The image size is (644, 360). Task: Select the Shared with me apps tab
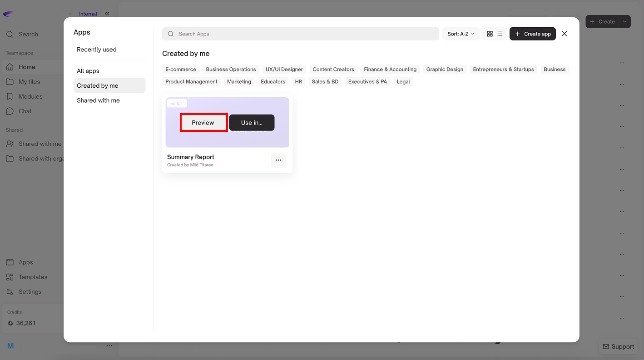[x=98, y=100]
